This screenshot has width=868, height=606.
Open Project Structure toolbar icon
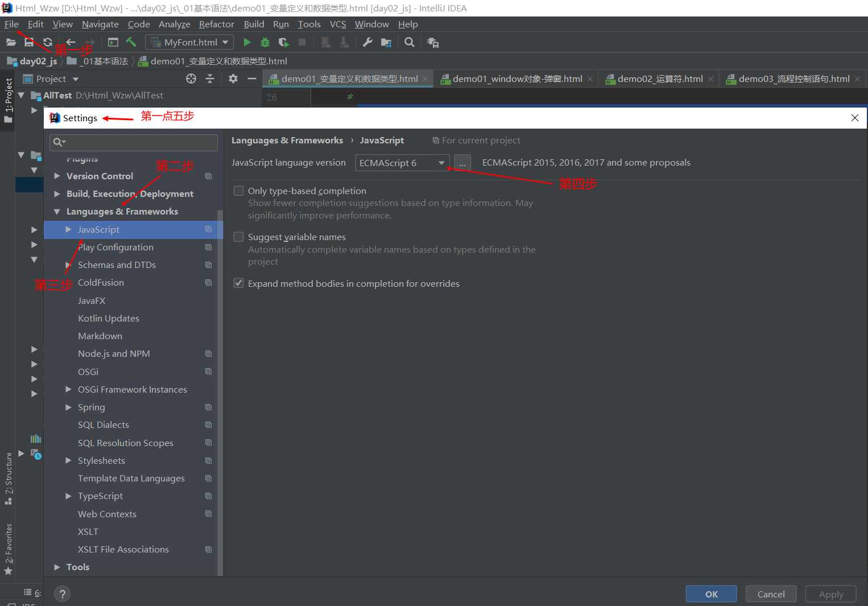tap(386, 42)
